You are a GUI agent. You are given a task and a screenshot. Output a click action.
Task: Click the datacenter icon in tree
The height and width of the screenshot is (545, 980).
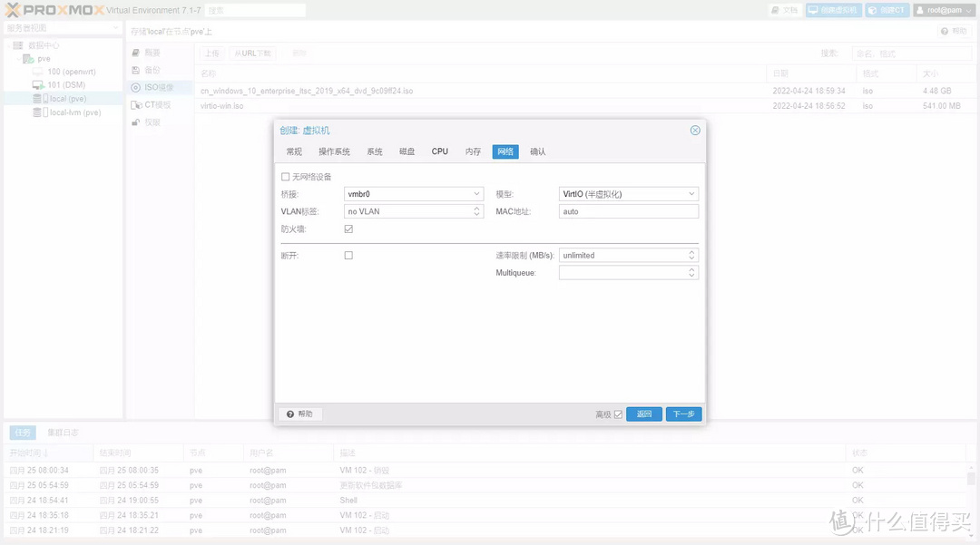click(18, 45)
